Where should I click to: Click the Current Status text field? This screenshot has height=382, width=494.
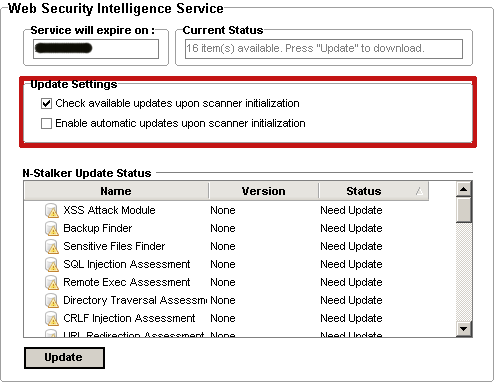tap(324, 49)
